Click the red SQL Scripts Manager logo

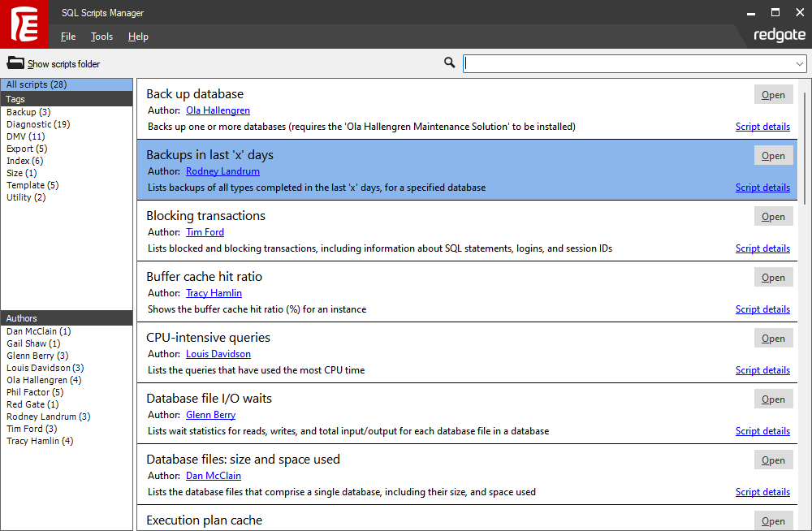click(24, 24)
